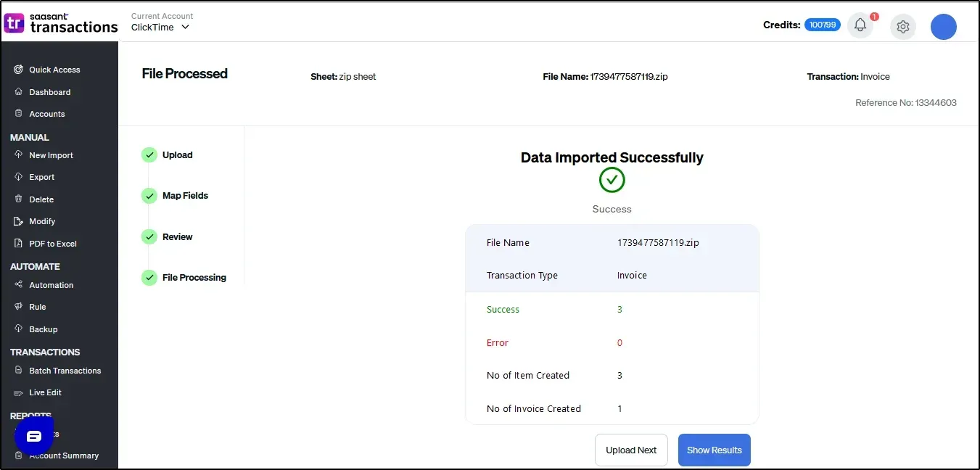Click the Success row count 3
Screen dimensions: 980x470
[x=619, y=309]
